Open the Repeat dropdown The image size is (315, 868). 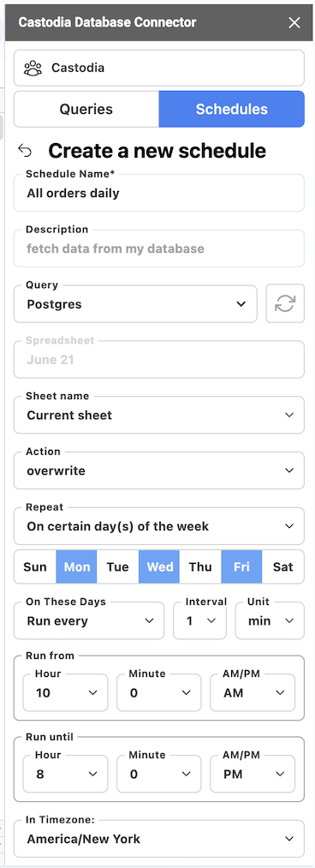[x=159, y=526]
